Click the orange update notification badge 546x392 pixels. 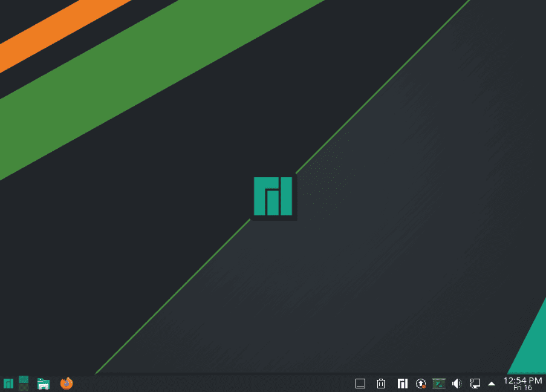click(423, 387)
